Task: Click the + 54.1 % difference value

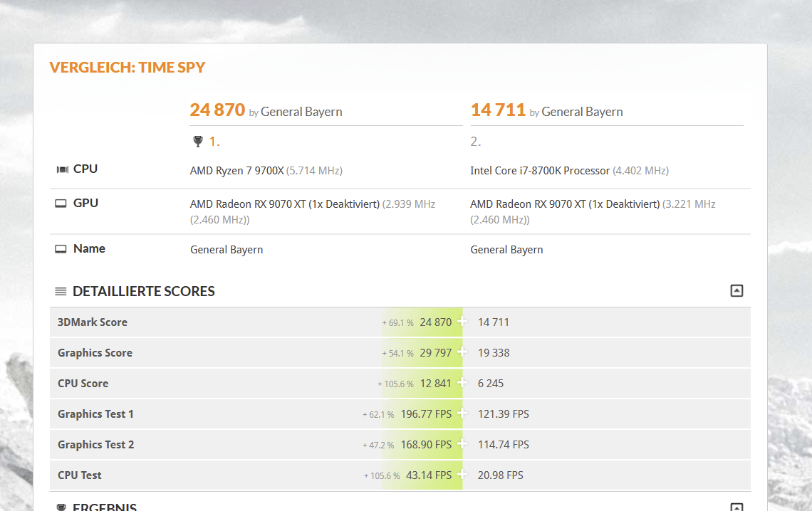Action: pyautogui.click(x=397, y=353)
